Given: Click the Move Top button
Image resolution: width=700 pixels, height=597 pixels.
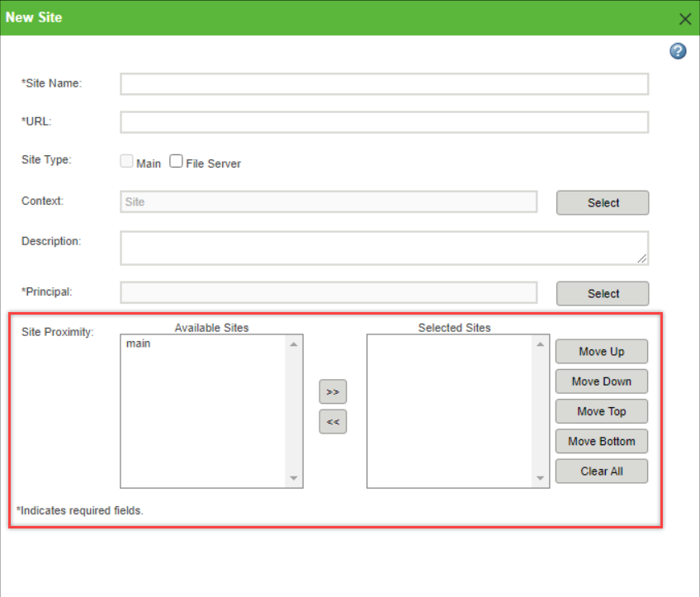Looking at the screenshot, I should [x=601, y=411].
